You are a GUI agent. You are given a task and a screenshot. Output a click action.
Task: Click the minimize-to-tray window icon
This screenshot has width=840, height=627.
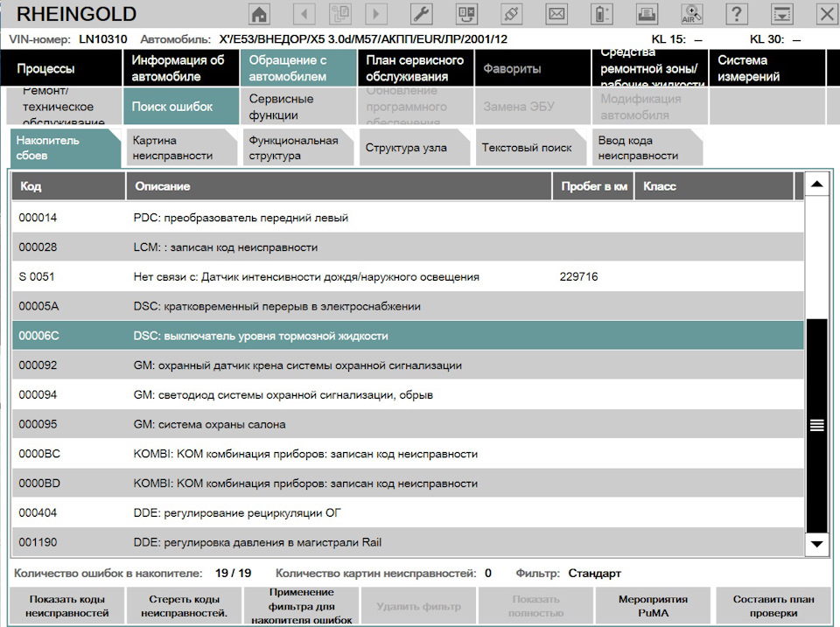click(x=781, y=14)
